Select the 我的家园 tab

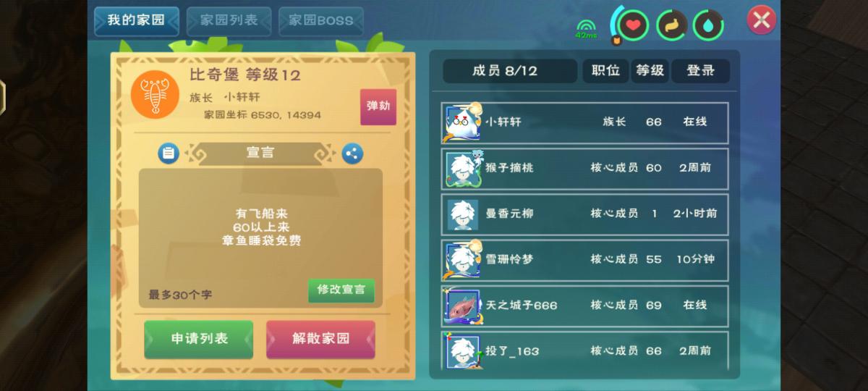tap(137, 21)
